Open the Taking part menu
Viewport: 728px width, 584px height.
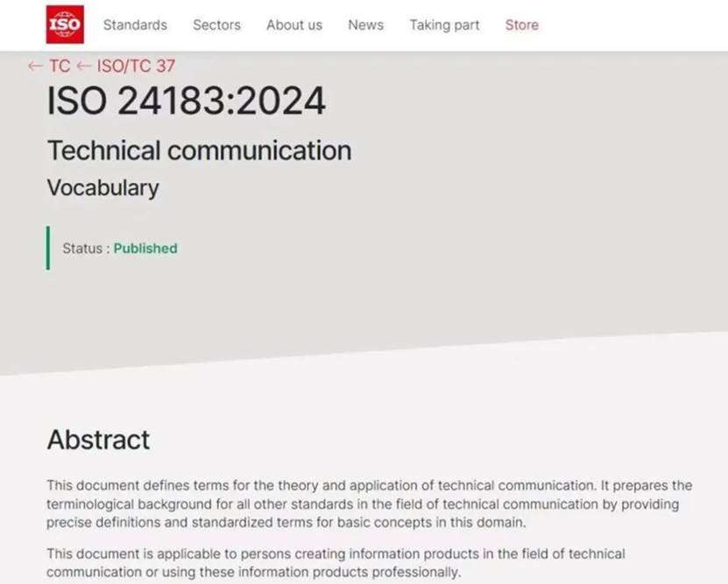pyautogui.click(x=444, y=25)
